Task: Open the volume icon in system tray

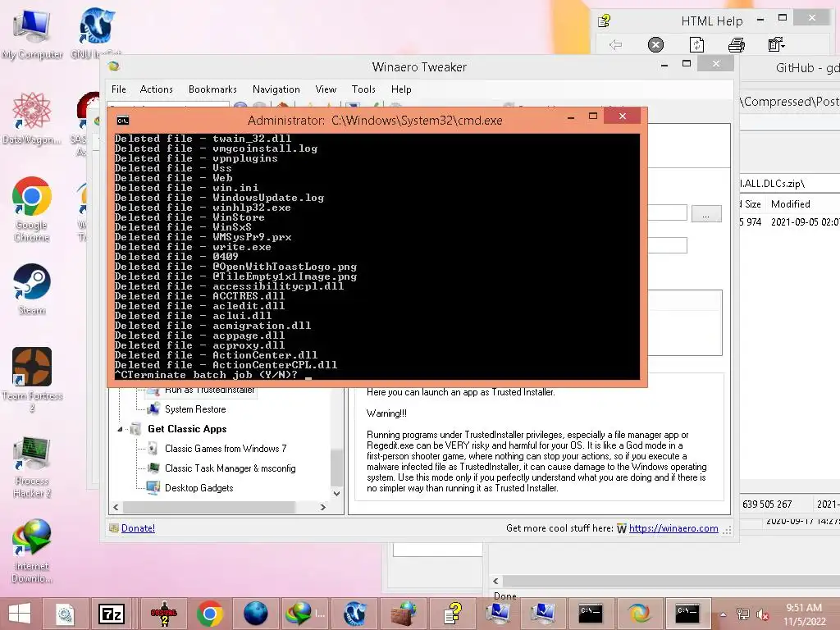Action: coord(762,615)
